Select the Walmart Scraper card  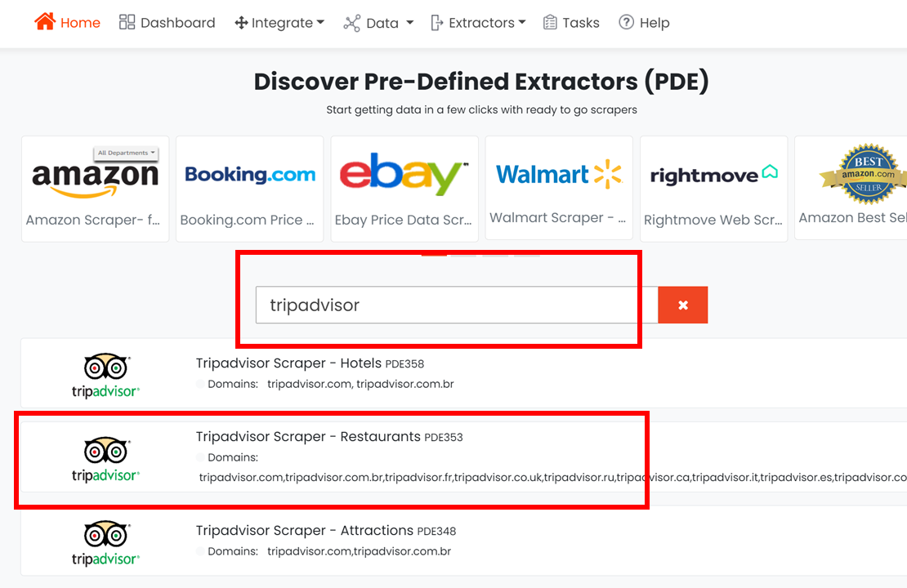(559, 188)
